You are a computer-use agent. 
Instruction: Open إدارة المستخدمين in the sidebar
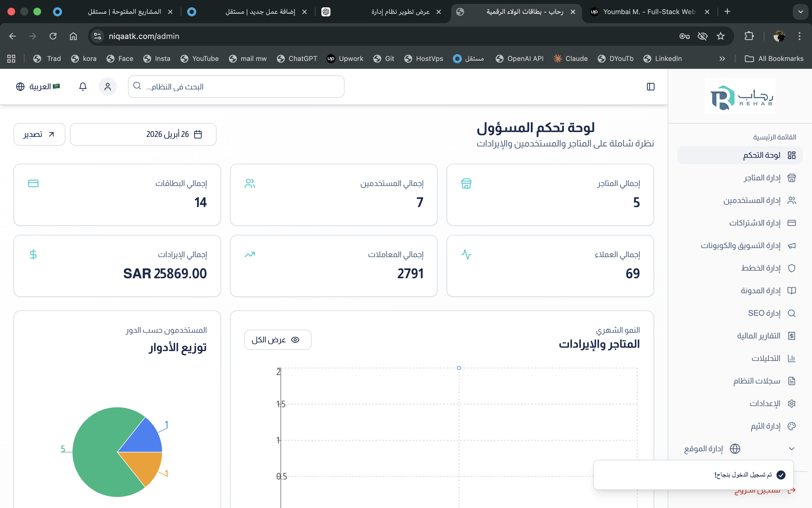[740, 201]
